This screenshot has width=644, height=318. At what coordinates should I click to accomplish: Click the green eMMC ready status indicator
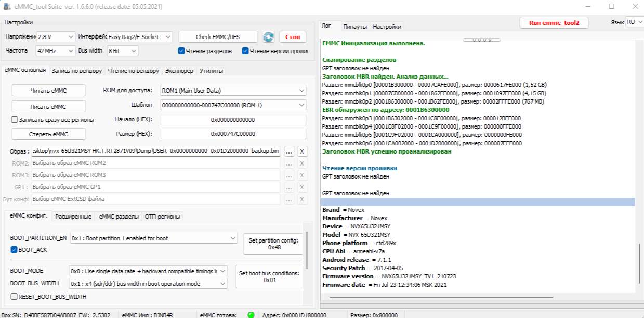point(251,314)
